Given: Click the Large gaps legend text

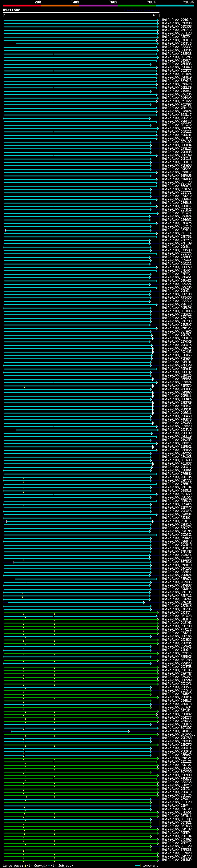Looking at the screenshot, I should tap(38, 865).
